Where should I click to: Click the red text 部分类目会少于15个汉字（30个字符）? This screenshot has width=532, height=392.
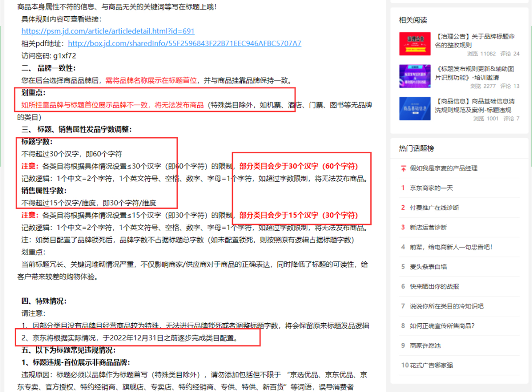299,215
